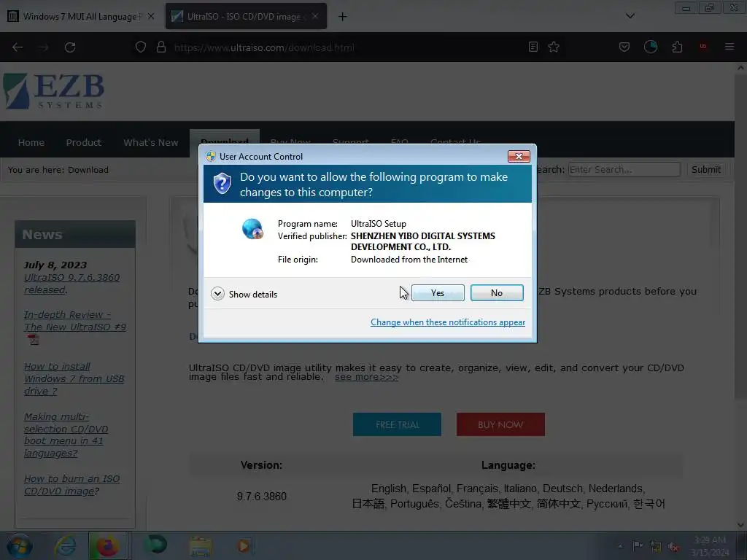The width and height of the screenshot is (747, 560).
Task: Open Windows Media Player from taskbar
Action: [244, 545]
